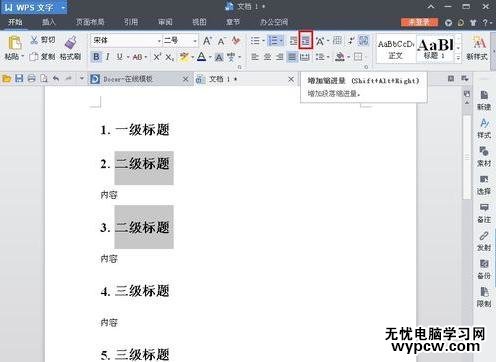Undo the last action
Viewport: 496px width, 362px height.
tap(56, 79)
